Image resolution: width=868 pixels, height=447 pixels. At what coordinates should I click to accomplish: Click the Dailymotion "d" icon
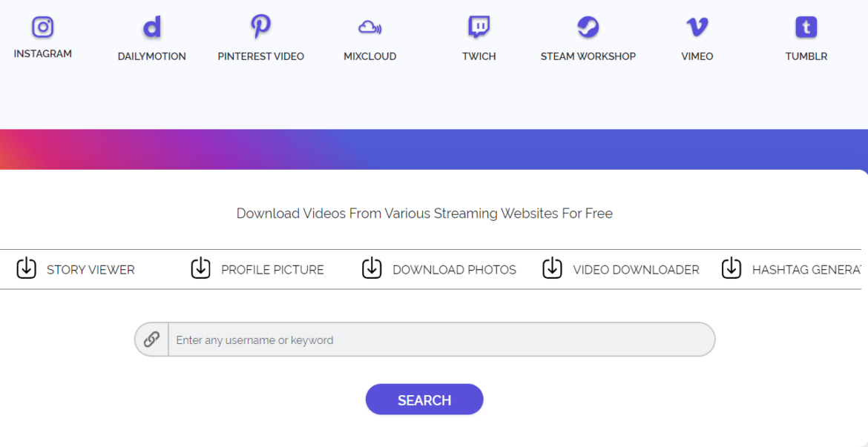151,27
